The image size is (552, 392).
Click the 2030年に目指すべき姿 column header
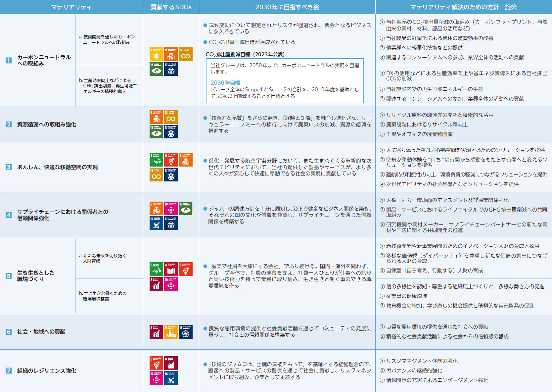coord(287,7)
